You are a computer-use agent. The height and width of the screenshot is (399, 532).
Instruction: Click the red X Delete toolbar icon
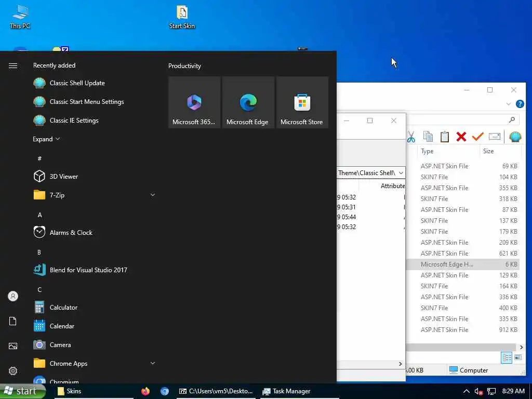pos(461,137)
